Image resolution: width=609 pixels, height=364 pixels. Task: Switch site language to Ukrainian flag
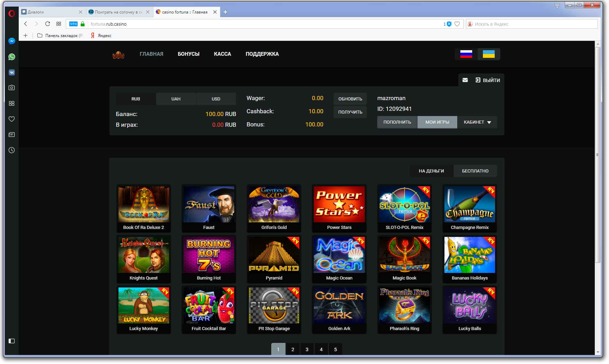point(489,54)
